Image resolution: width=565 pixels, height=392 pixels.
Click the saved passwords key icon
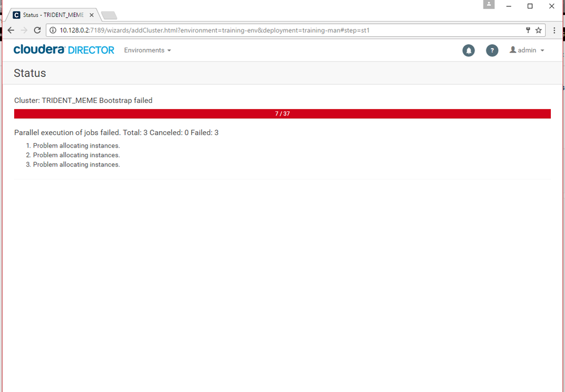click(x=528, y=30)
